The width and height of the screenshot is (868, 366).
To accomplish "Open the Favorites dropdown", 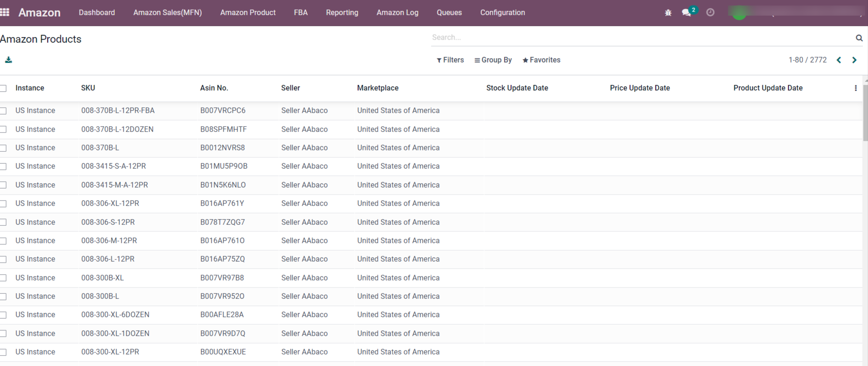I will (x=541, y=60).
